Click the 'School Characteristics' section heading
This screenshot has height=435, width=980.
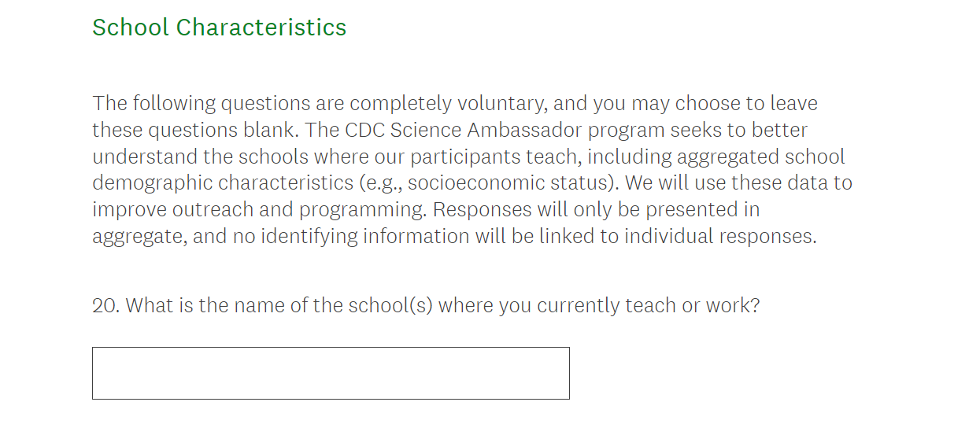tap(219, 28)
